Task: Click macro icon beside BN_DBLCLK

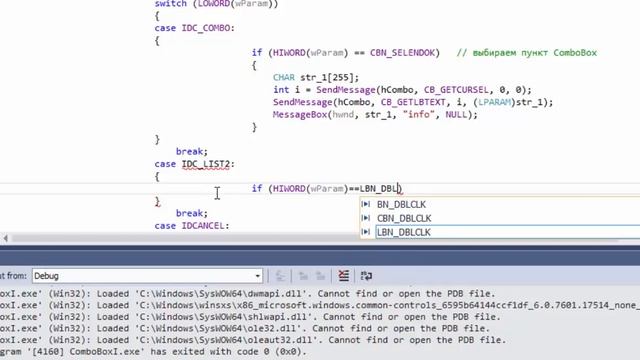Action: pyautogui.click(x=366, y=204)
